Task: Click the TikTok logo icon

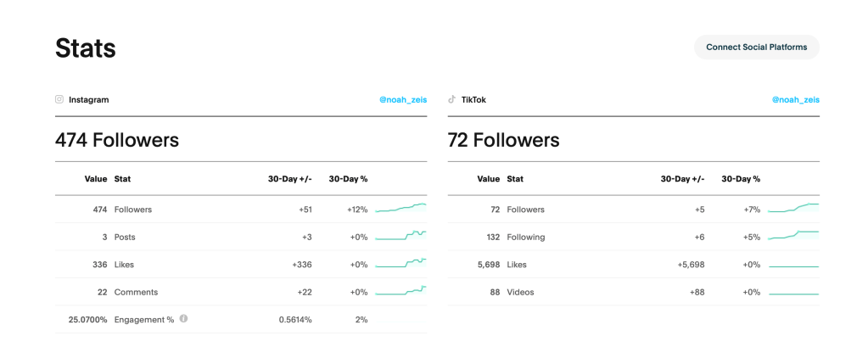Action: 452,99
